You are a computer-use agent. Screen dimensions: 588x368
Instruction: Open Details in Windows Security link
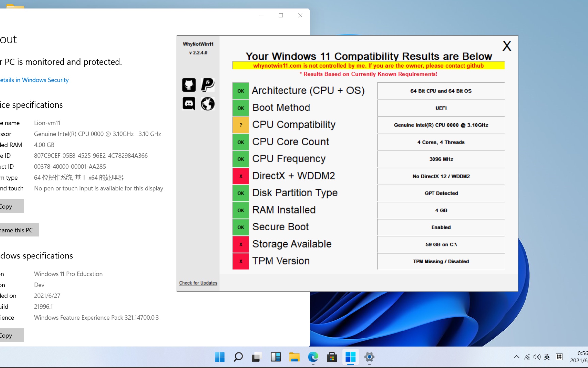tap(34, 80)
